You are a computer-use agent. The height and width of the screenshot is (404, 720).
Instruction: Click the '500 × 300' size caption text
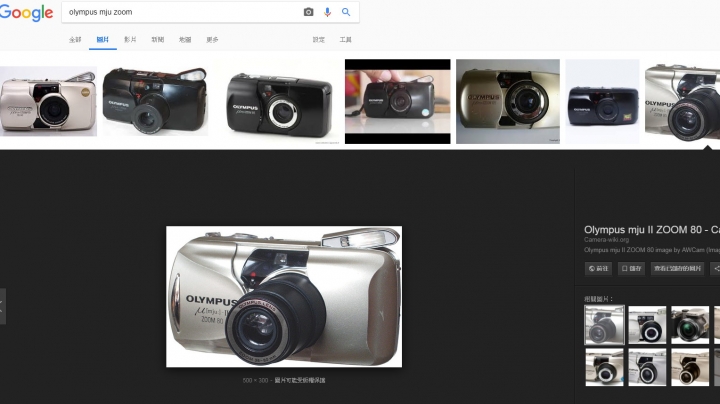tap(255, 381)
